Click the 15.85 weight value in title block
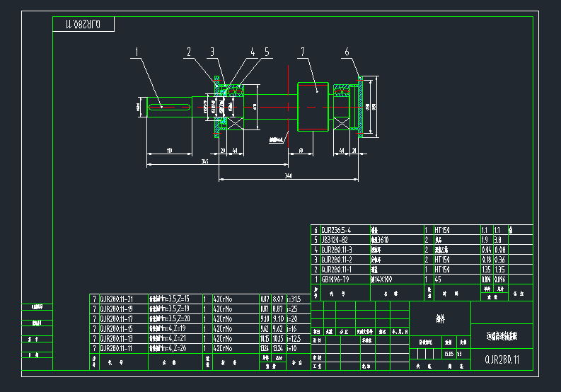Image resolution: width=561 pixels, height=392 pixels. 449,354
